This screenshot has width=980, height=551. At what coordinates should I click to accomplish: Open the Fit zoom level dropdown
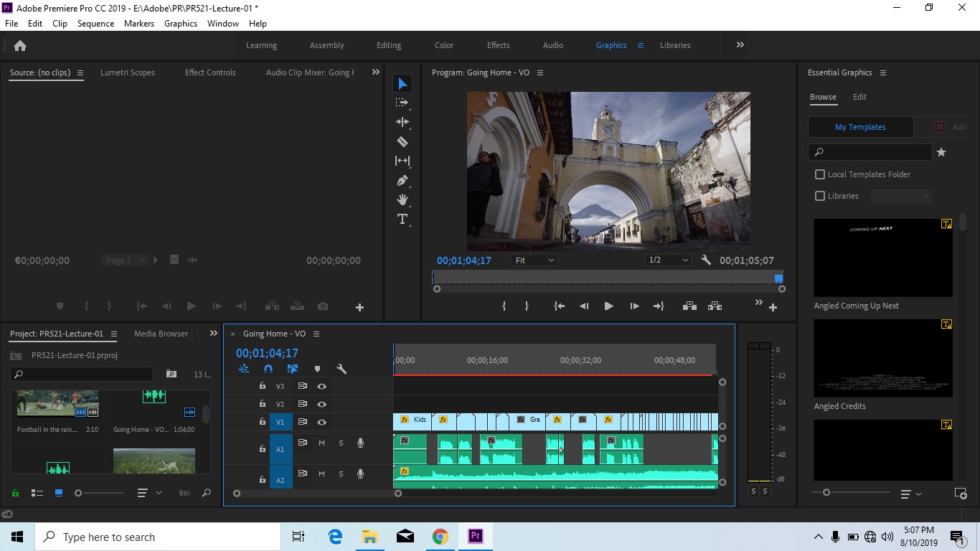(x=534, y=260)
